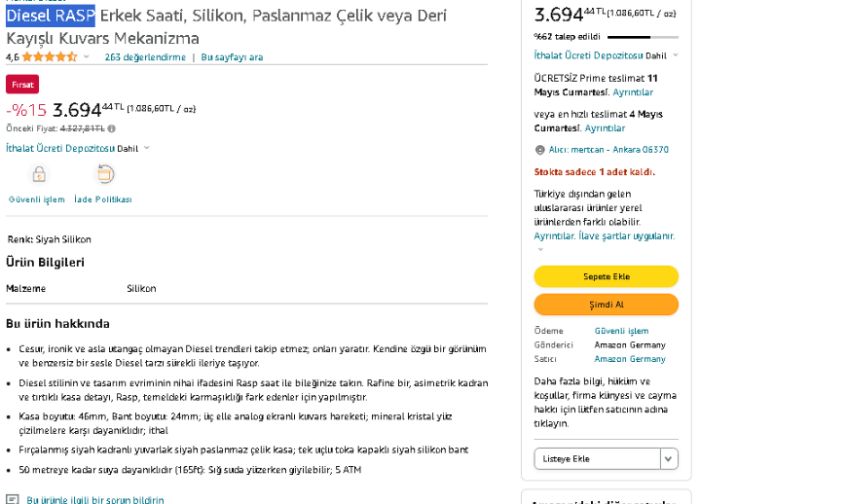Click the Bu sayfayı ara link
Screen dimensions: 847x504
232,57
